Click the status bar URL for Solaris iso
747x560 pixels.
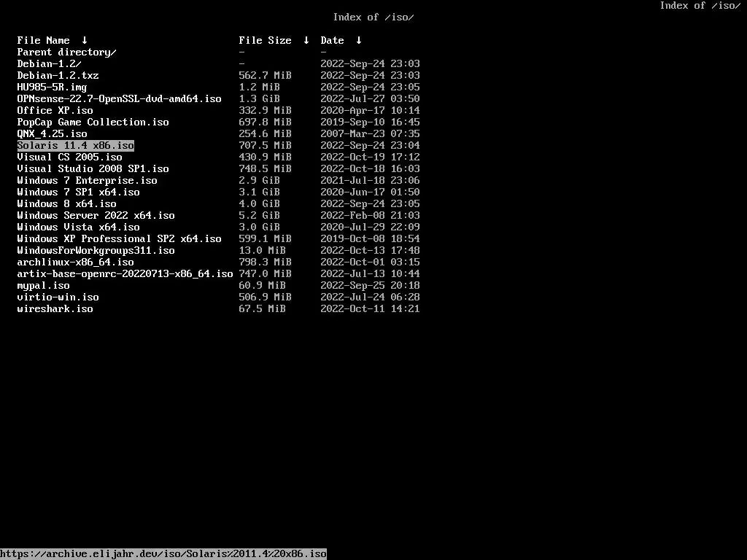coord(163,554)
